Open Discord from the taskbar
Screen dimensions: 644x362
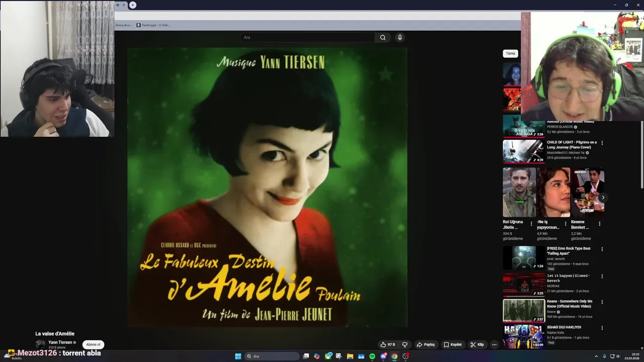[x=383, y=356]
